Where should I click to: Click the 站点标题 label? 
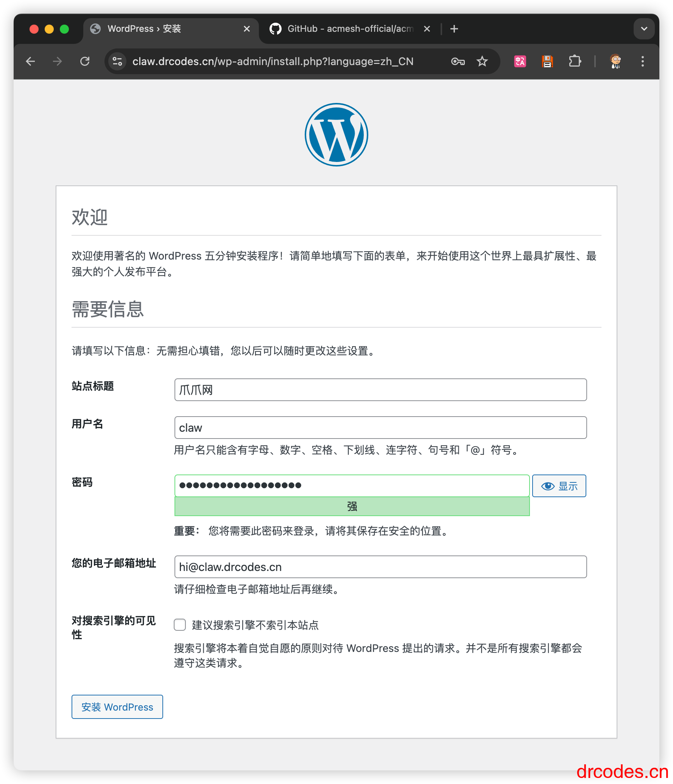click(93, 386)
